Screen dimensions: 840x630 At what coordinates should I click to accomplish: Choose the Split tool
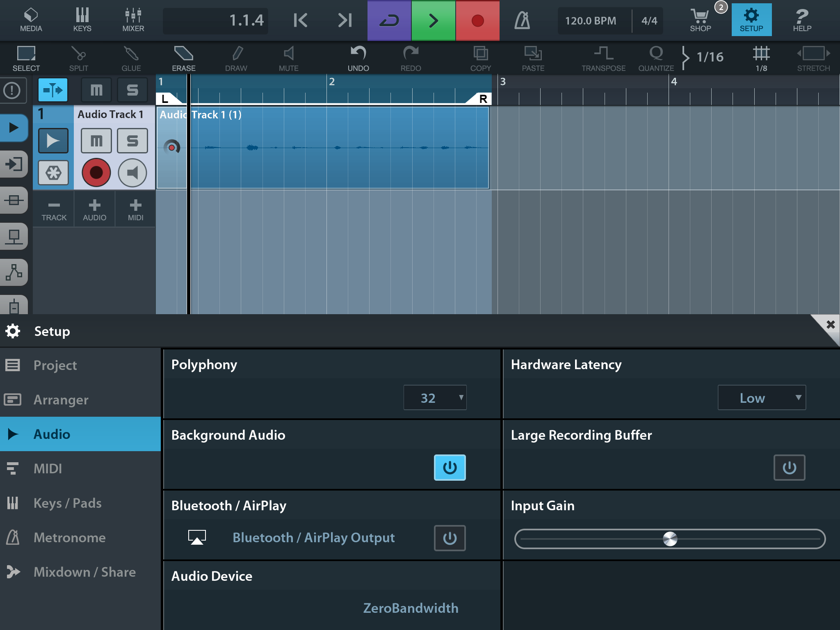pyautogui.click(x=79, y=58)
